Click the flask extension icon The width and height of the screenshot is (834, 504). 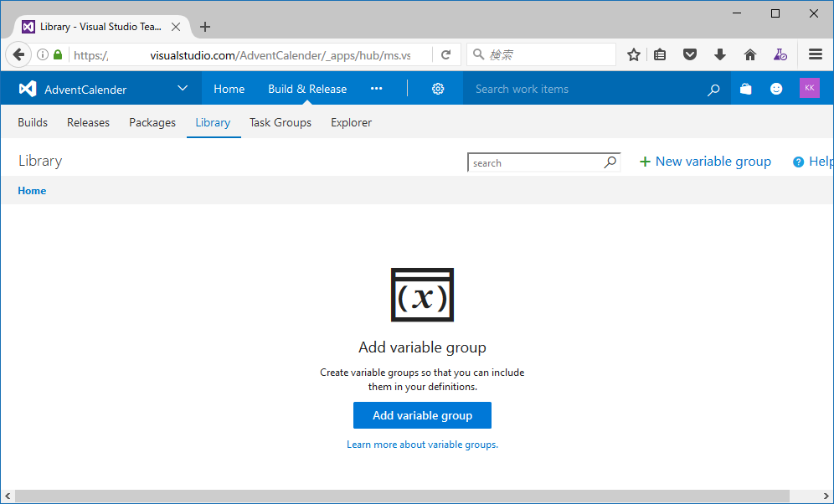[780, 54]
